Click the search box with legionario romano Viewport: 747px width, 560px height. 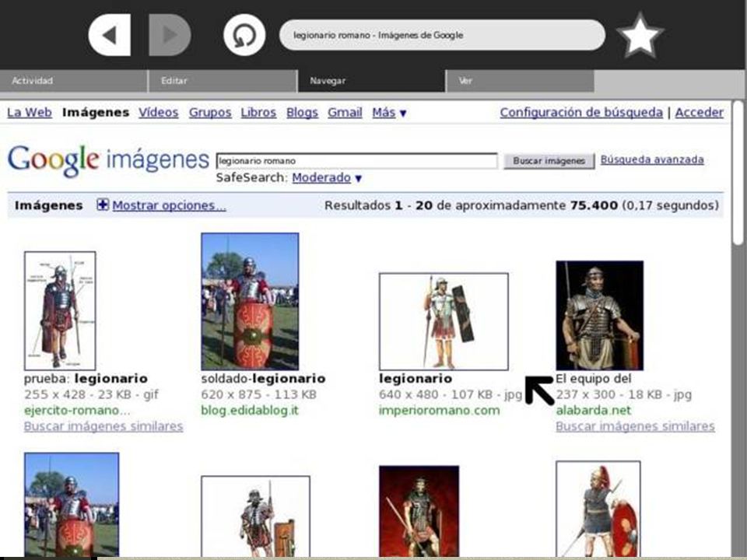tap(357, 161)
